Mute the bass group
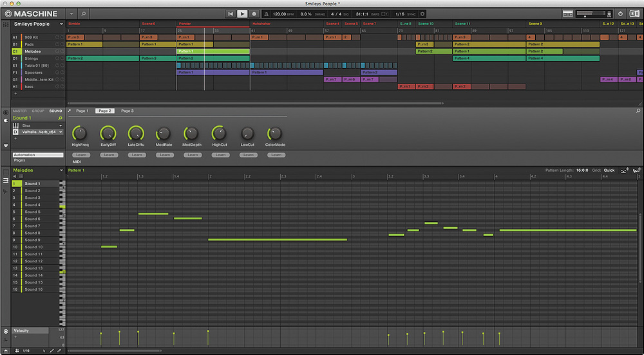This screenshot has width=644, height=355. click(57, 87)
